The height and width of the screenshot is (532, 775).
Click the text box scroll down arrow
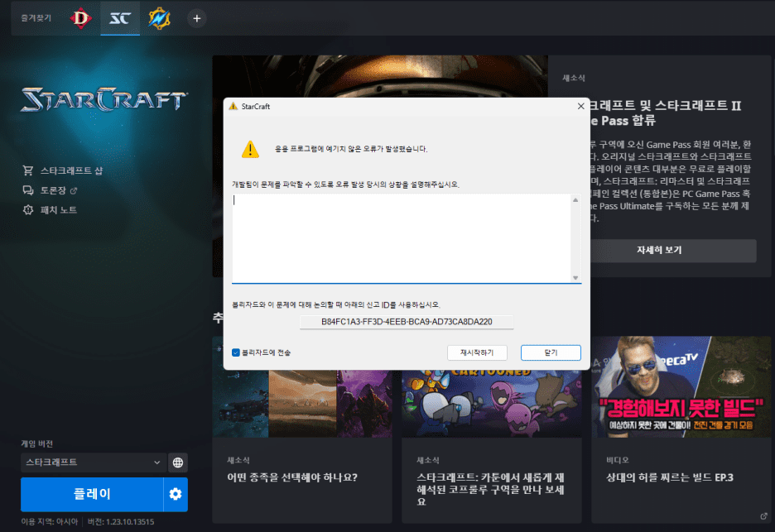pos(575,278)
